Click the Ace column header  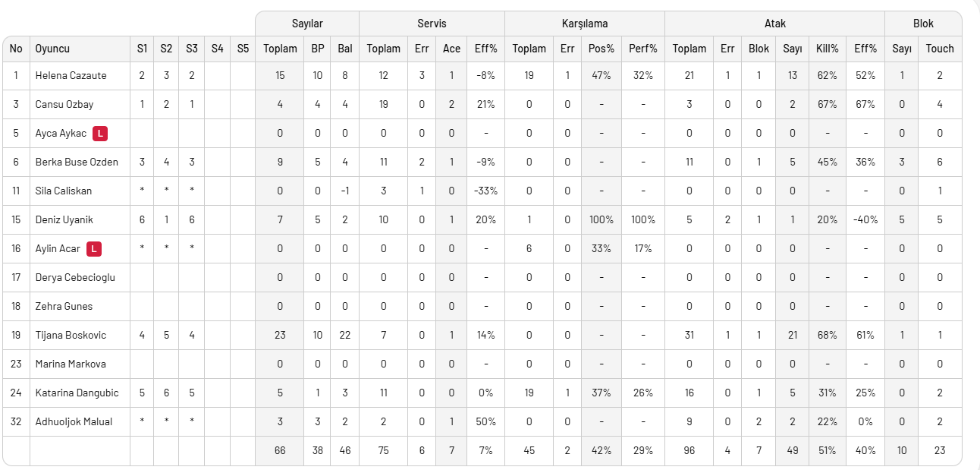click(451, 49)
